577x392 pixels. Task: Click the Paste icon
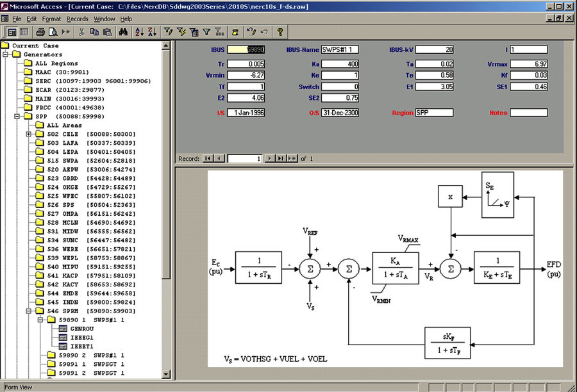pos(106,31)
